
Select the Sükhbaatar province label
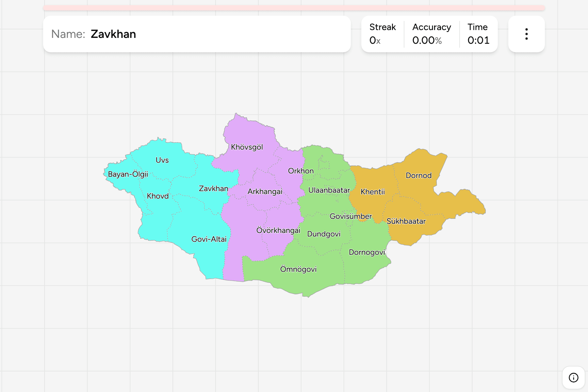406,221
